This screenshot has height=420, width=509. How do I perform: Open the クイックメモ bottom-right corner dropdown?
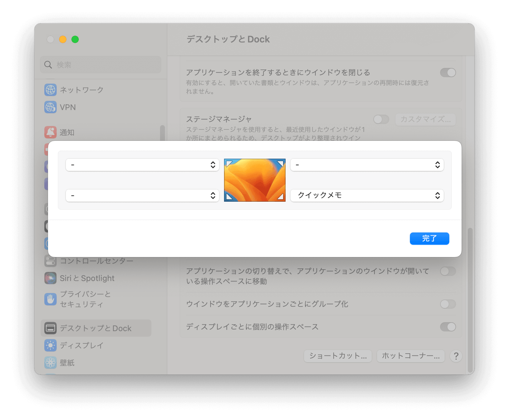point(367,196)
